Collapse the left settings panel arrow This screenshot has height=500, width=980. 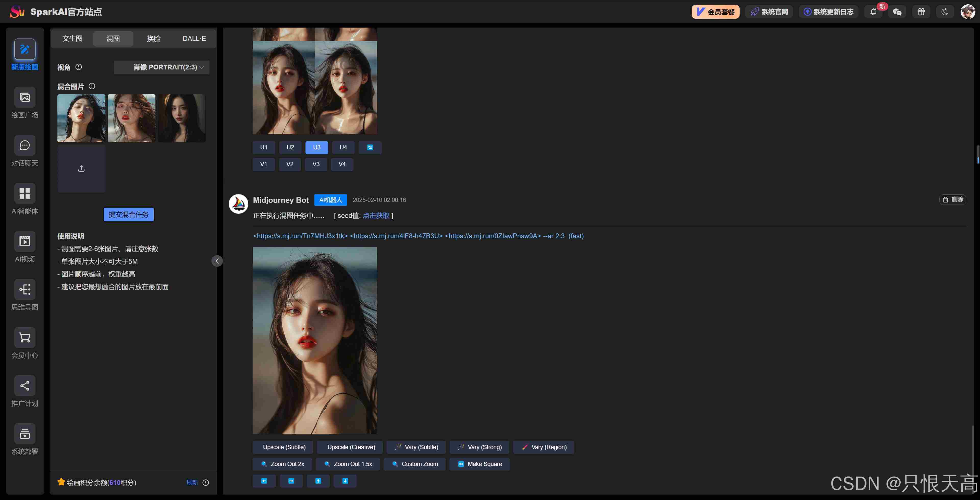point(217,261)
